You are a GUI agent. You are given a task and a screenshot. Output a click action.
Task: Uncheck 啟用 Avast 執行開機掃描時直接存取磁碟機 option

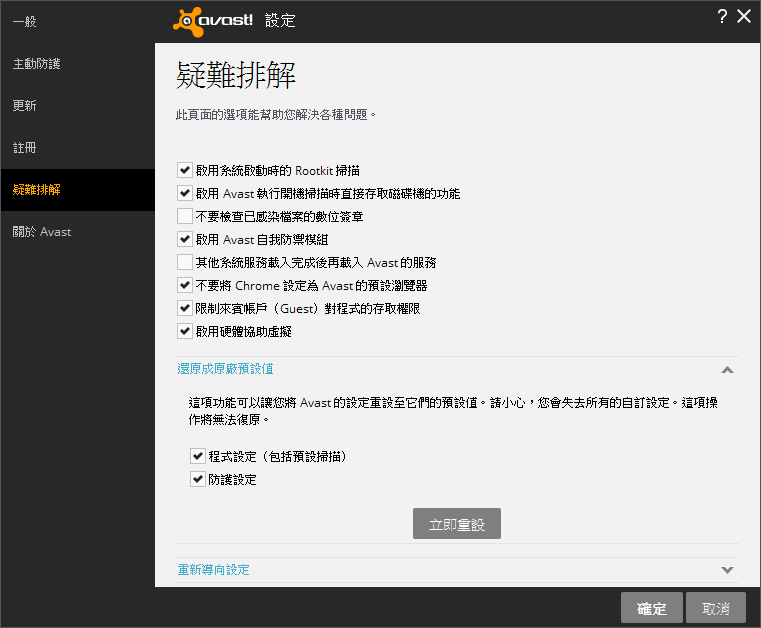184,193
